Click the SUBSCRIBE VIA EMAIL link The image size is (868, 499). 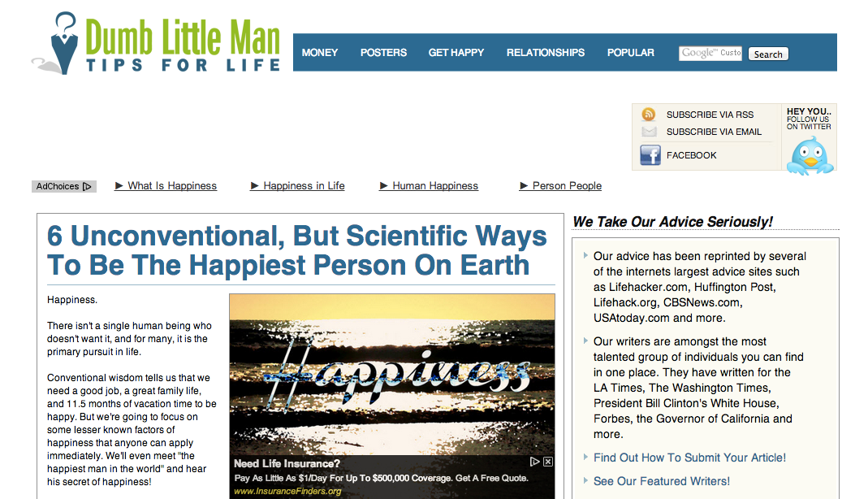pos(714,132)
